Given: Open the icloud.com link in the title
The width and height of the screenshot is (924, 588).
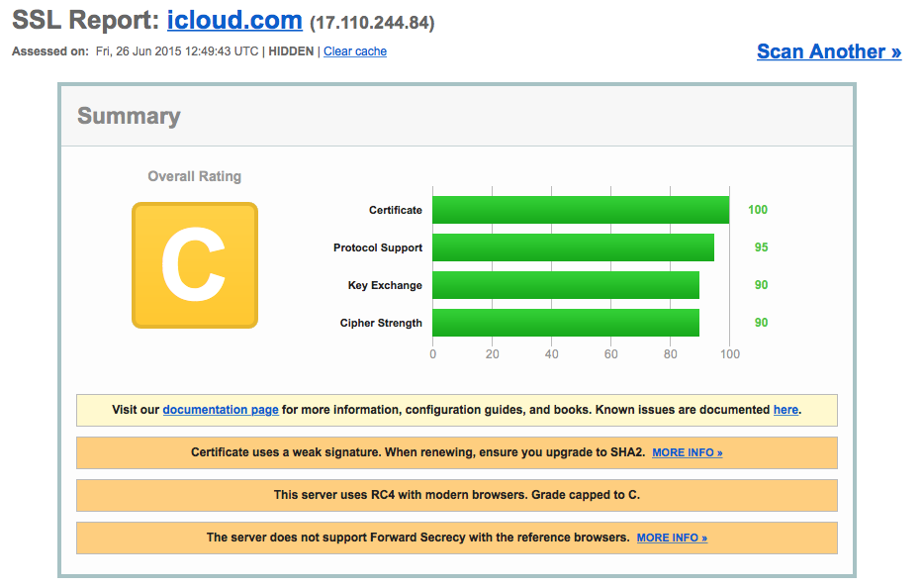Looking at the screenshot, I should coord(234,21).
